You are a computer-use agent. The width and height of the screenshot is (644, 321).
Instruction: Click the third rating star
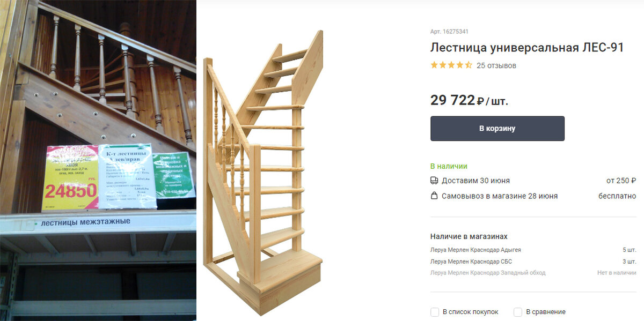451,65
